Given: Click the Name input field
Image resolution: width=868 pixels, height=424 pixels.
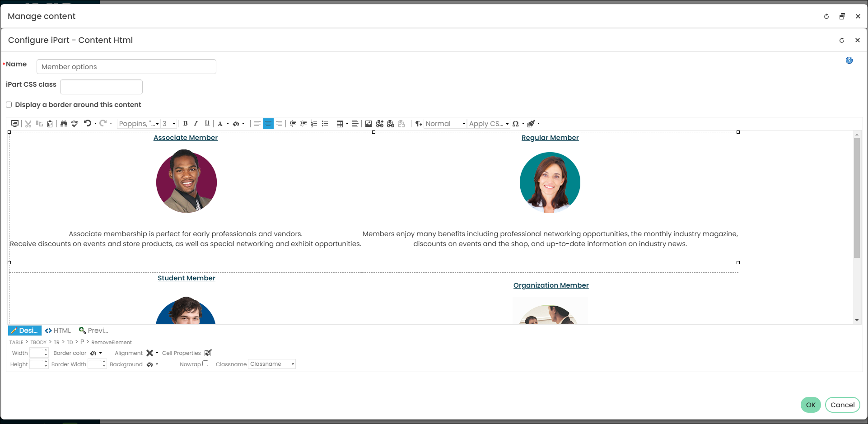Looking at the screenshot, I should pos(126,67).
